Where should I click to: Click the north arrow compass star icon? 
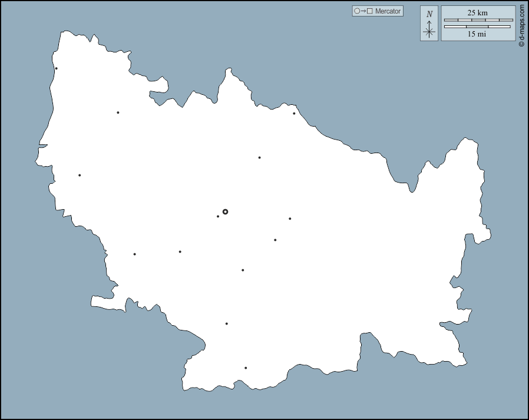(429, 31)
